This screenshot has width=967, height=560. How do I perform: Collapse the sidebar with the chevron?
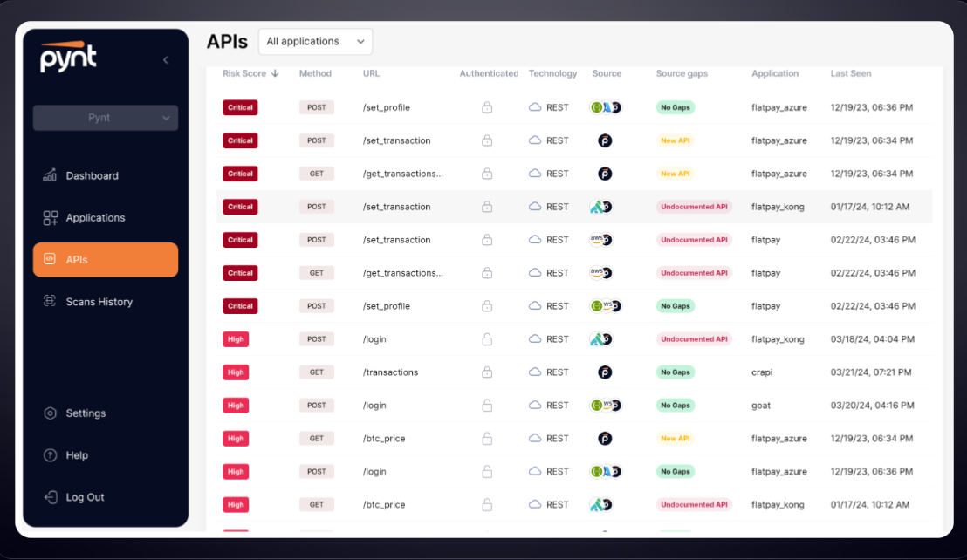(165, 59)
